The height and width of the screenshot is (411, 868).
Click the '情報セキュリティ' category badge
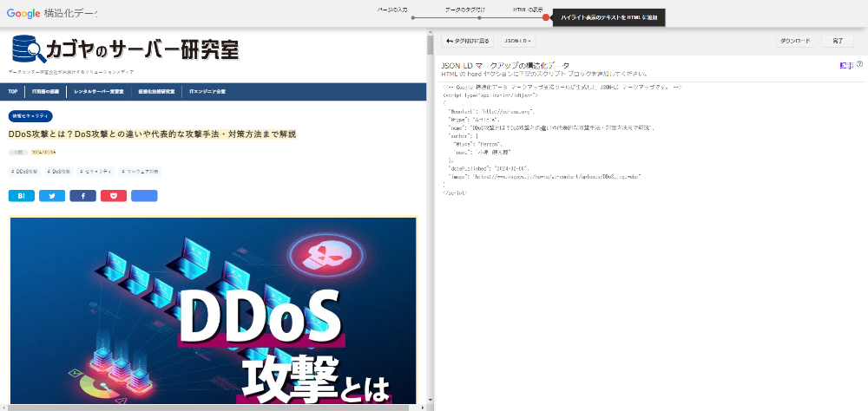point(31,116)
